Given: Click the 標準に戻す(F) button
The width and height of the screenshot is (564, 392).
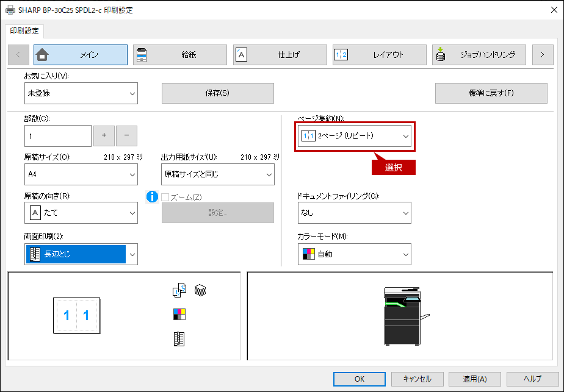Looking at the screenshot, I should (x=491, y=93).
